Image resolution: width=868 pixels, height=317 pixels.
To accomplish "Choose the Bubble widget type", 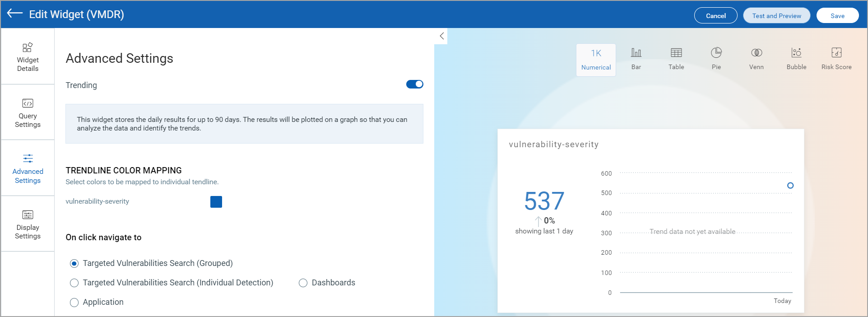I will [797, 59].
